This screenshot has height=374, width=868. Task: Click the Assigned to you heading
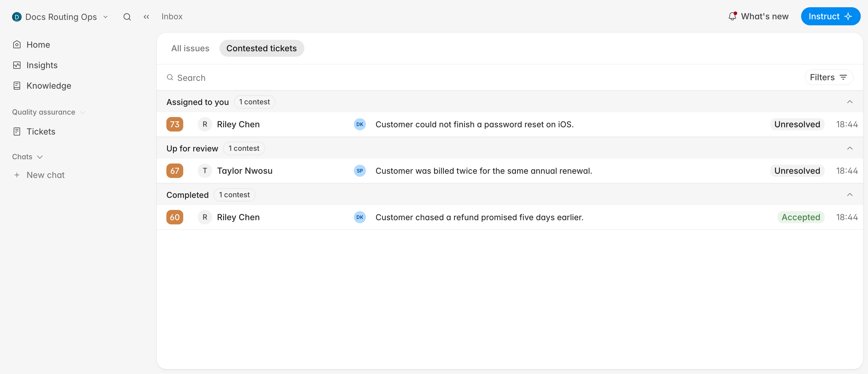click(197, 102)
